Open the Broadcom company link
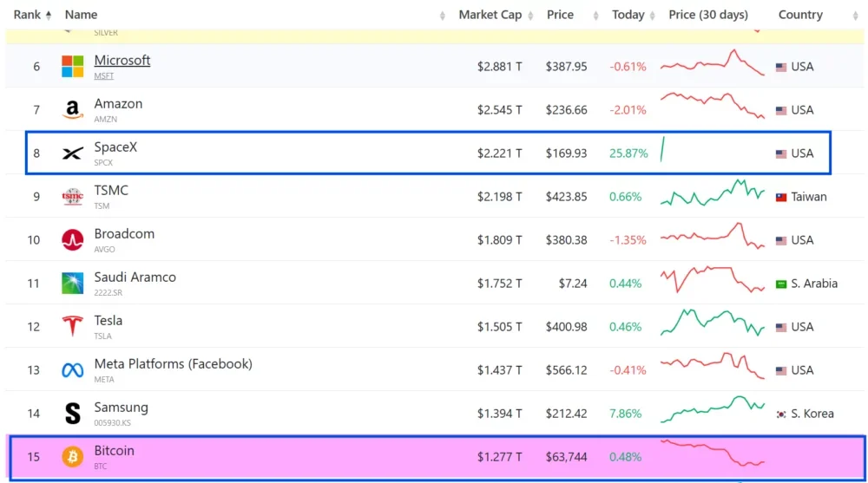The height and width of the screenshot is (483, 868). [124, 233]
